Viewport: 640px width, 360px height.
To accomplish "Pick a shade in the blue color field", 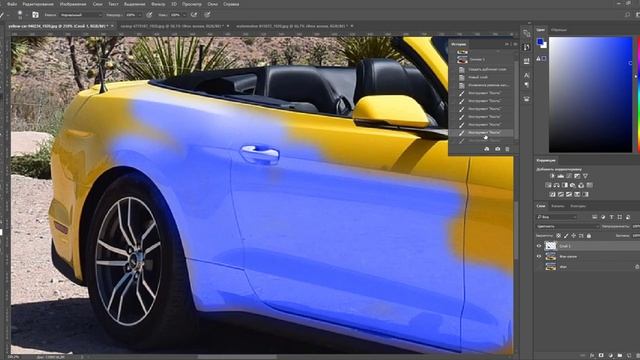I will (x=590, y=94).
